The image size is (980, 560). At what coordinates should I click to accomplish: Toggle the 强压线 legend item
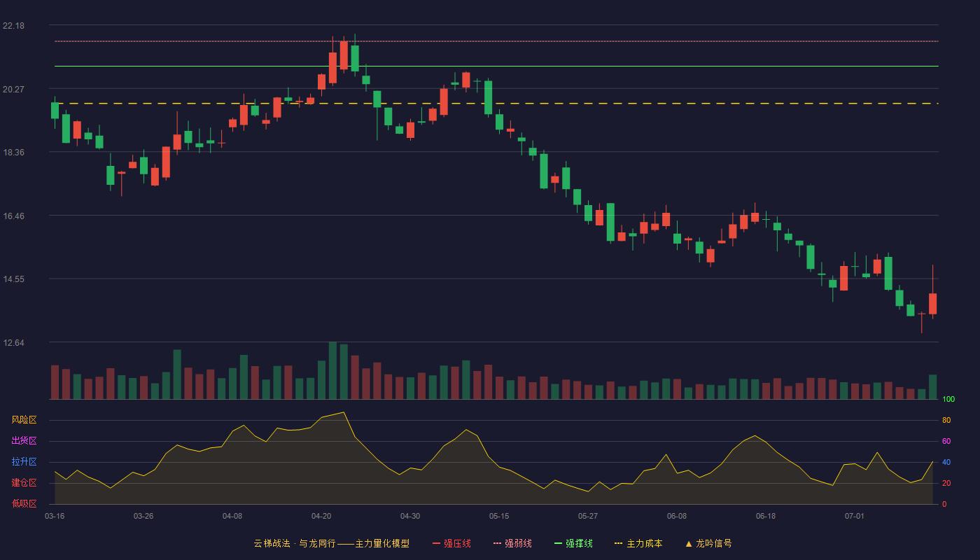pyautogui.click(x=451, y=543)
